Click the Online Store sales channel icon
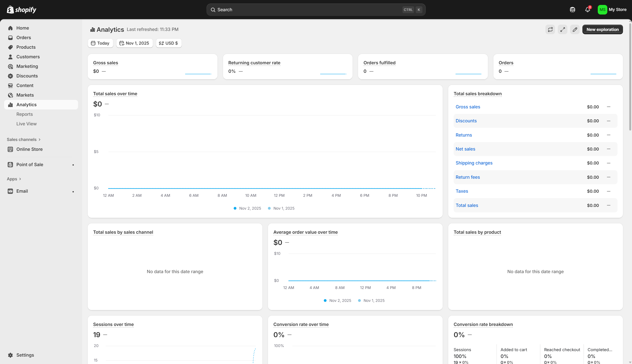This screenshot has width=632, height=364. [x=10, y=149]
